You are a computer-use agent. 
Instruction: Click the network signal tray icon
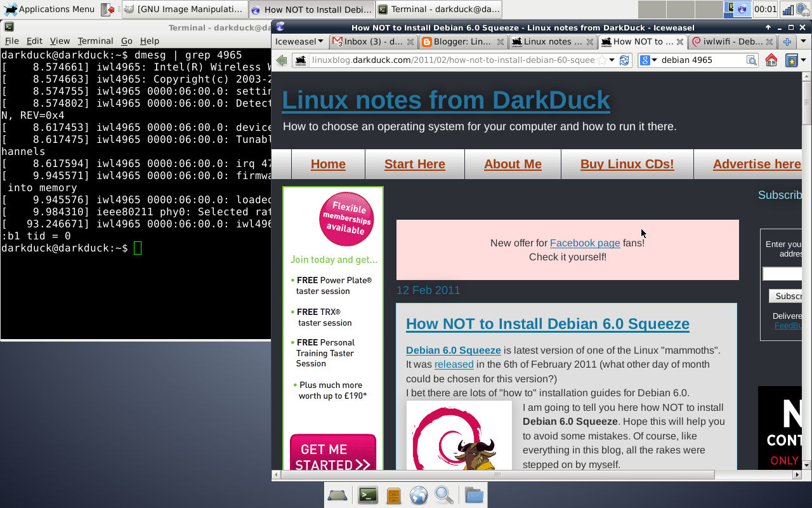788,9
